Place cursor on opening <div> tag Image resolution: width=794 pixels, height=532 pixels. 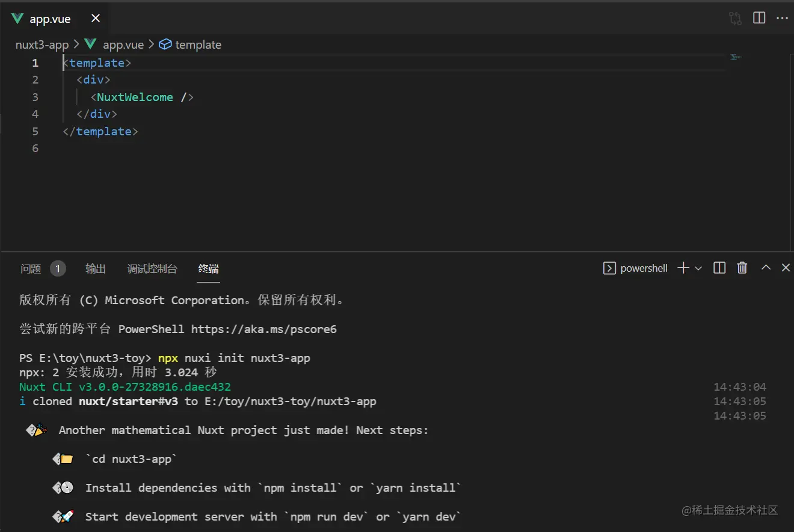(x=94, y=80)
